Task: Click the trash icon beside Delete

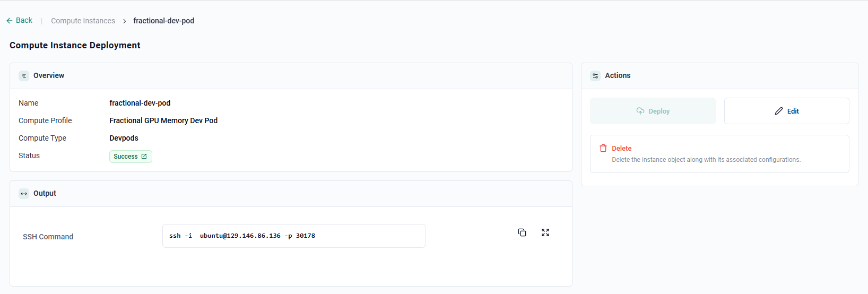Action: click(x=603, y=149)
